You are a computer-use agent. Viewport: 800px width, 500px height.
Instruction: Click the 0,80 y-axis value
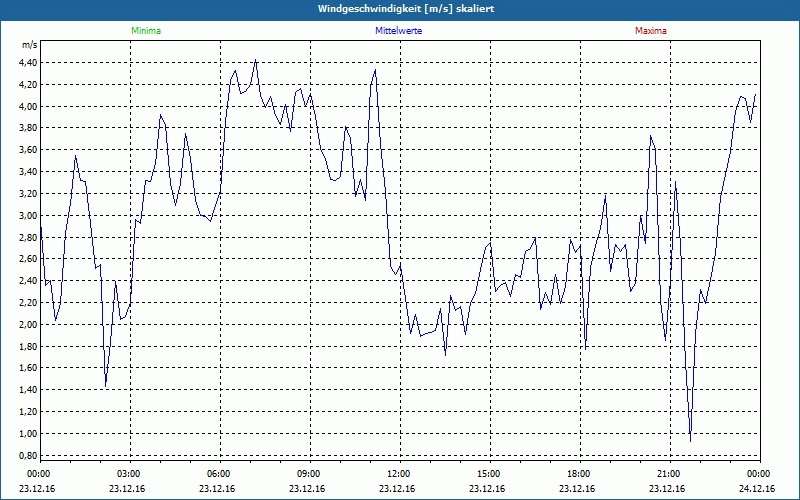[x=29, y=456]
